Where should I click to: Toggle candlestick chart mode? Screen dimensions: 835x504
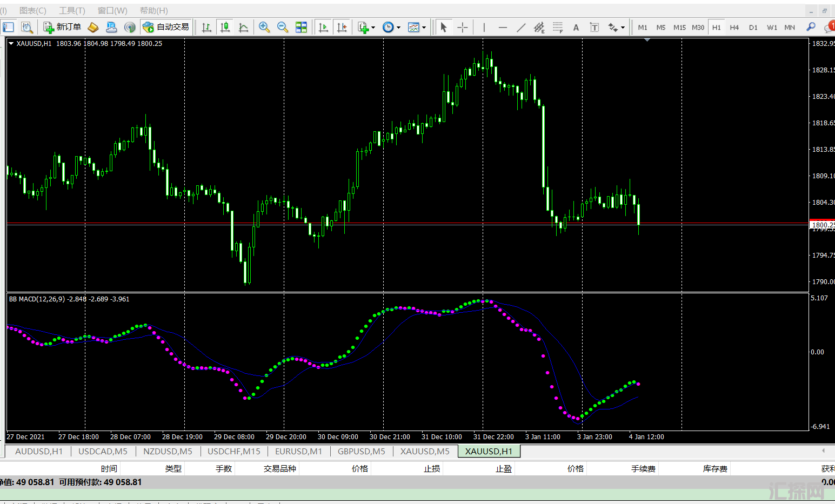(x=225, y=27)
